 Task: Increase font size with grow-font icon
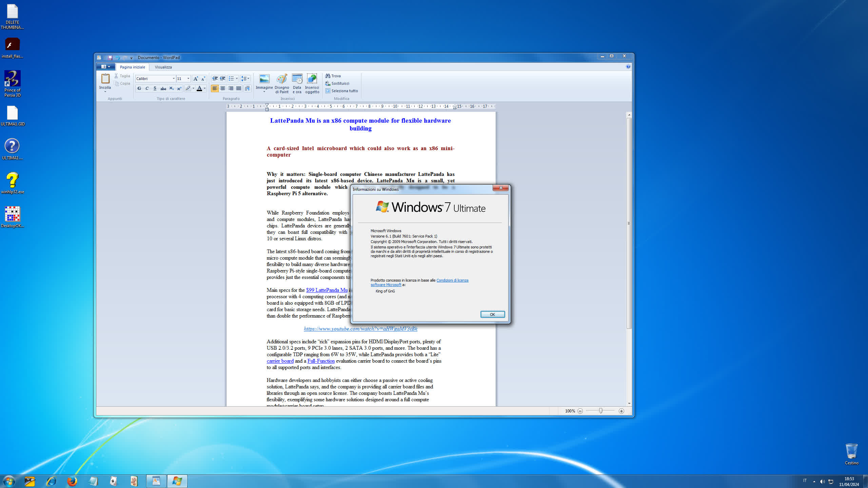click(x=196, y=79)
